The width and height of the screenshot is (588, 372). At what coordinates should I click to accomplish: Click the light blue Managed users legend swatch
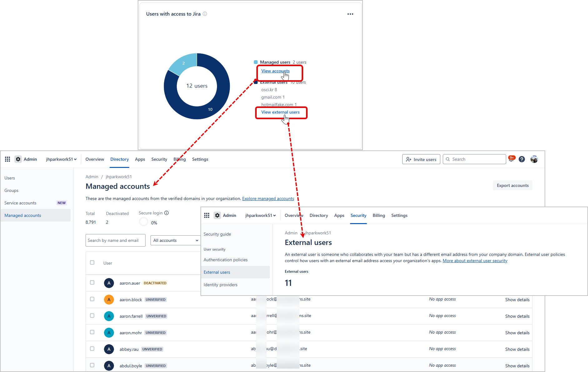[x=256, y=62]
